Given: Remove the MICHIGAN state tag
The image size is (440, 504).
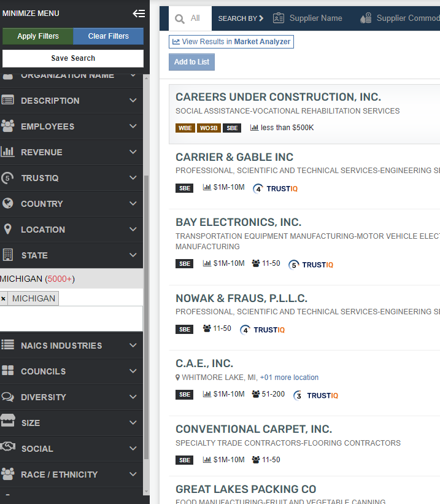Looking at the screenshot, I should pos(3,298).
